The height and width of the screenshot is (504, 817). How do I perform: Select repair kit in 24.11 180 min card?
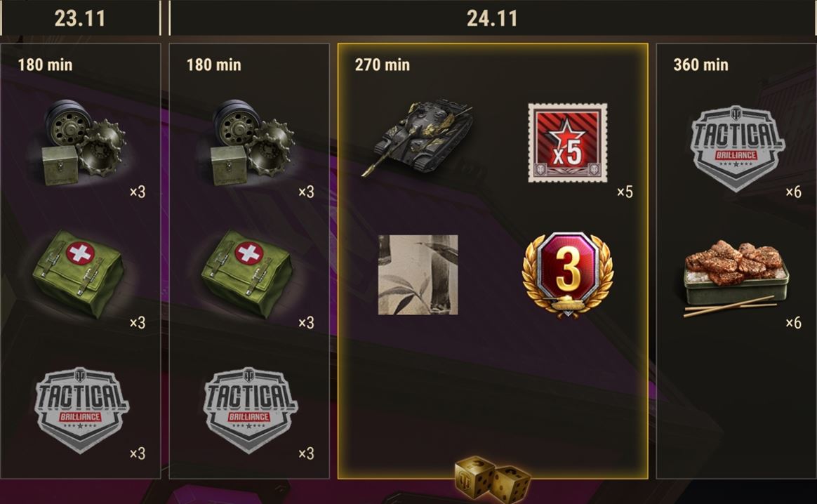pos(252,142)
